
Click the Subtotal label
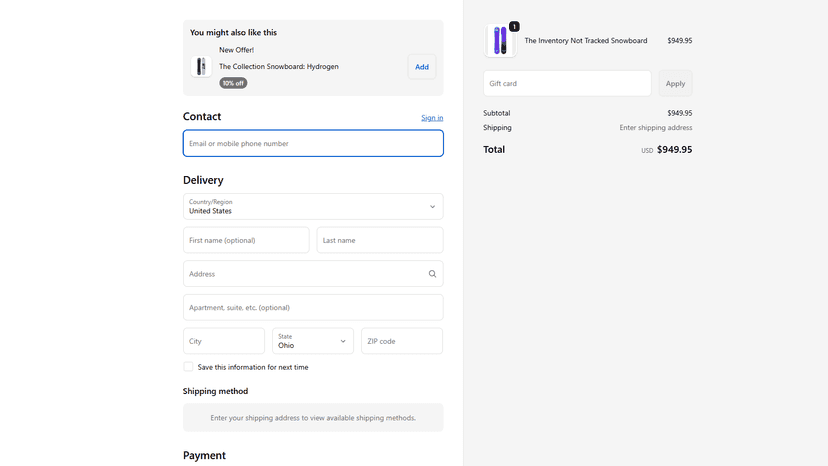click(496, 113)
